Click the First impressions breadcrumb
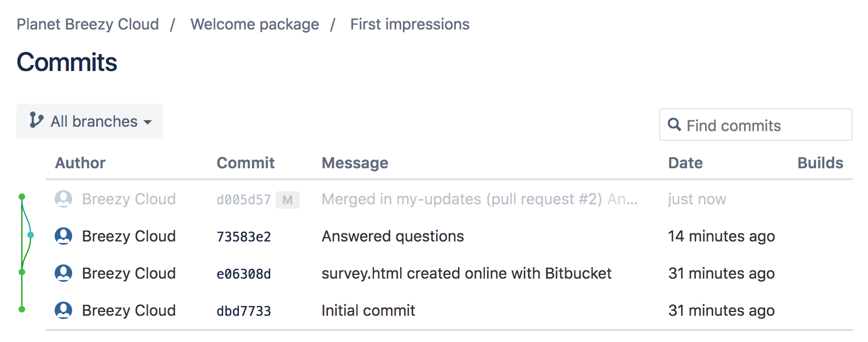868x342 pixels. tap(409, 24)
